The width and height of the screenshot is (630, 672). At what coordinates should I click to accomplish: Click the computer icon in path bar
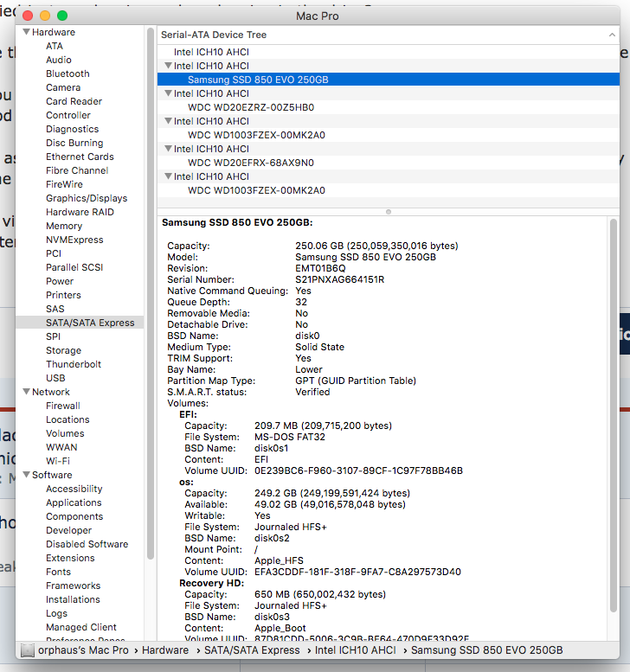28,650
